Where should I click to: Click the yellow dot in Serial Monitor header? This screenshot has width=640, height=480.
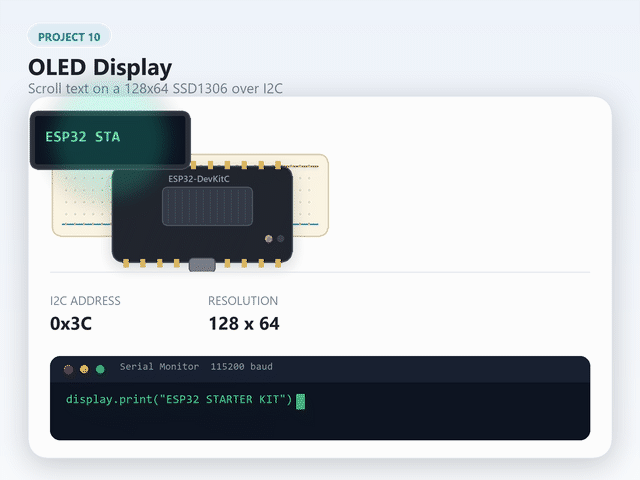[84, 369]
